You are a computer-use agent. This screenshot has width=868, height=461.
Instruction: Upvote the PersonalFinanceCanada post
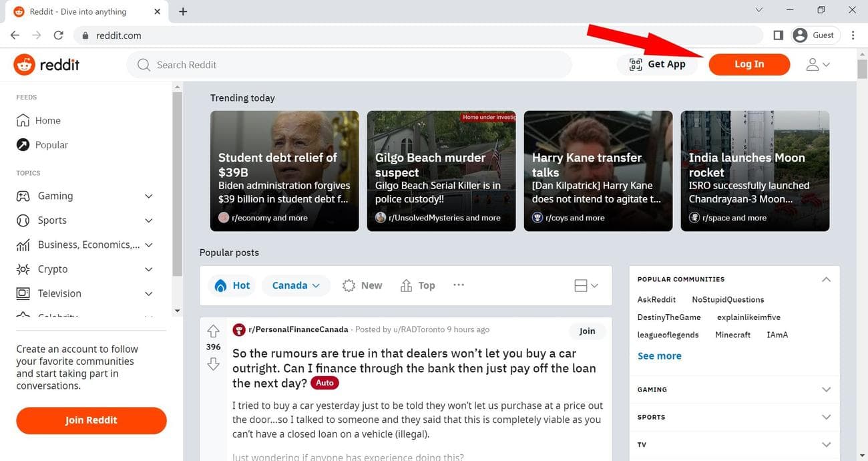[x=213, y=331]
